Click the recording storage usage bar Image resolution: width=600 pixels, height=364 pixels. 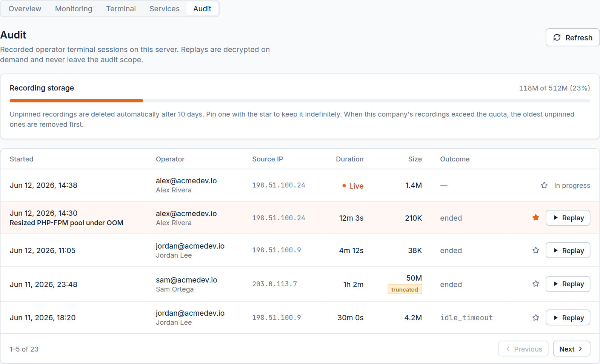tap(300, 101)
